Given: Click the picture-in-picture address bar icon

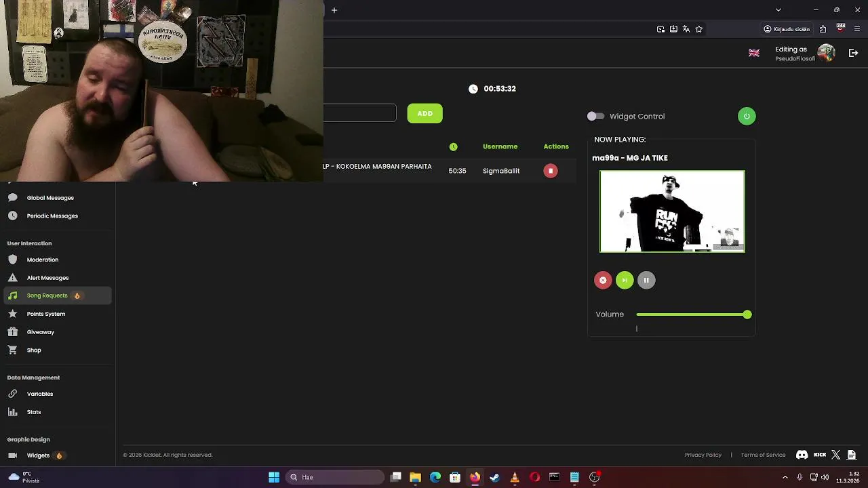Looking at the screenshot, I should pyautogui.click(x=660, y=29).
